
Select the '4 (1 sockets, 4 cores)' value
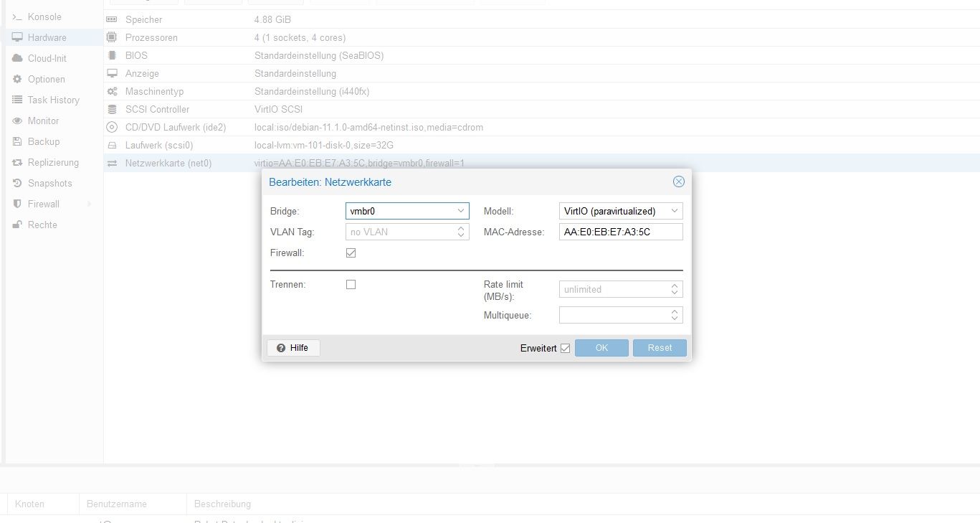pyautogui.click(x=300, y=37)
